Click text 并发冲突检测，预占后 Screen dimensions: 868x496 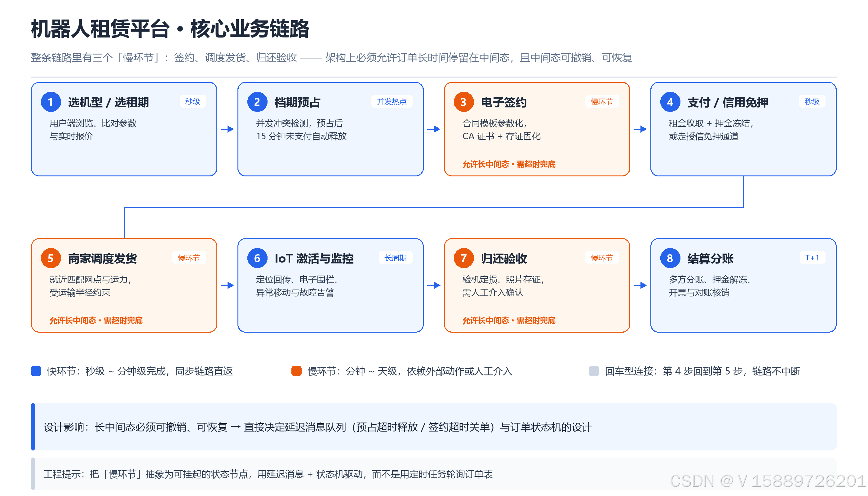pyautogui.click(x=299, y=123)
